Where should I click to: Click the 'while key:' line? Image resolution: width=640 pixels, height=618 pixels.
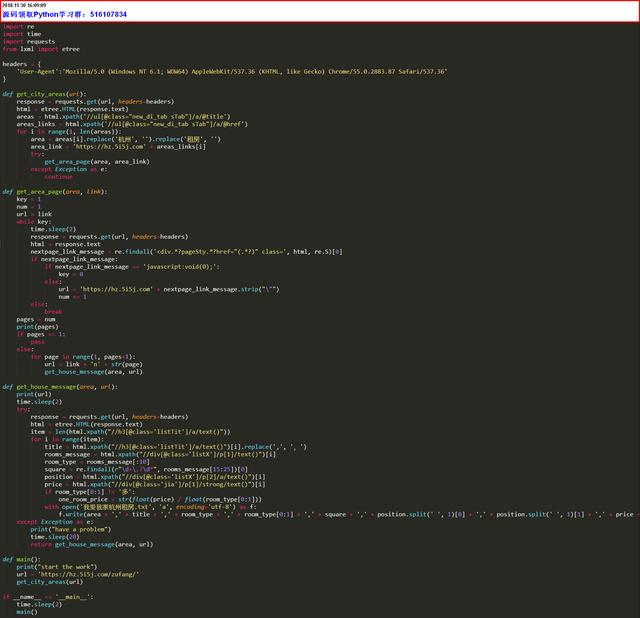(34, 222)
